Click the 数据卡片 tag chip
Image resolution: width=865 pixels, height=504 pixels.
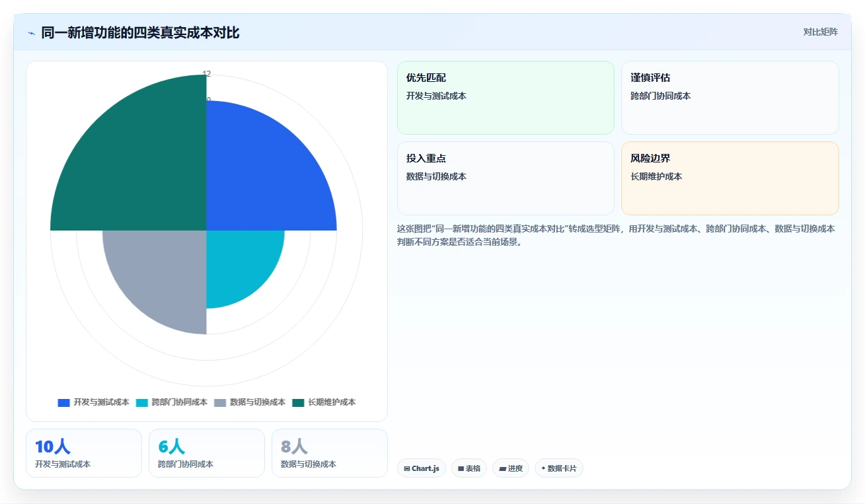coord(559,468)
